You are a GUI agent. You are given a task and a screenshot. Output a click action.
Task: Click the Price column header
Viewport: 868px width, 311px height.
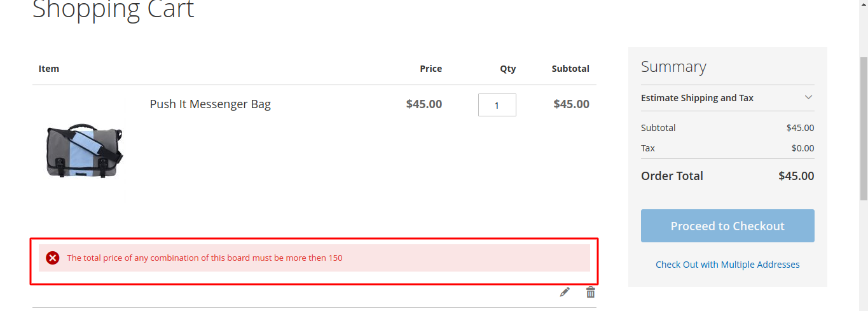[x=431, y=69]
